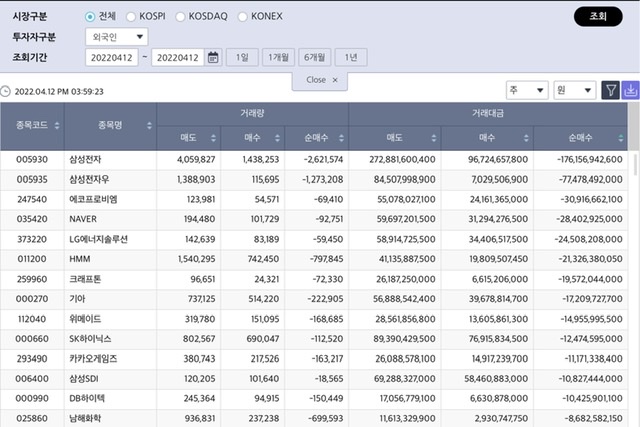Open the 외국인 investor type dropdown
Screen dimensions: 640x427
click(x=117, y=37)
